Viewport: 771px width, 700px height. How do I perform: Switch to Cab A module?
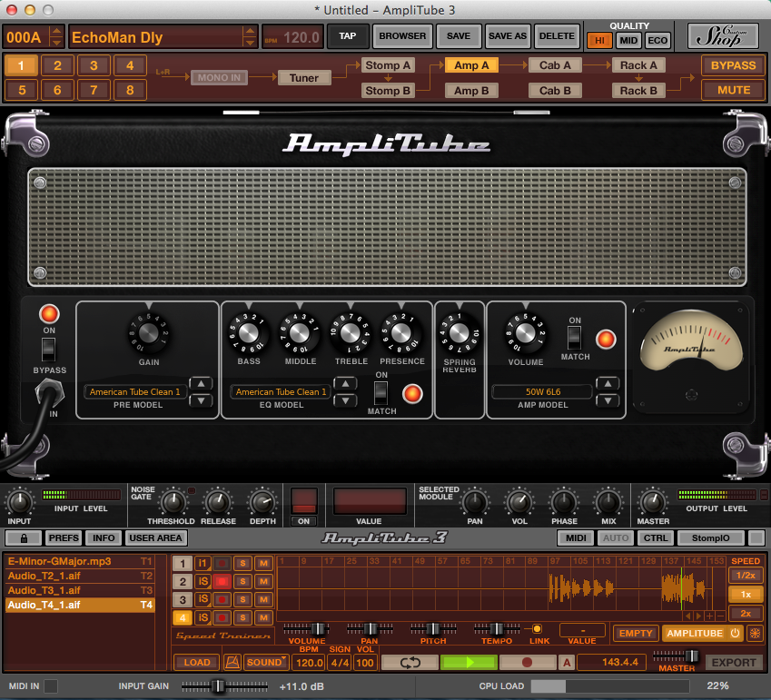coord(555,65)
